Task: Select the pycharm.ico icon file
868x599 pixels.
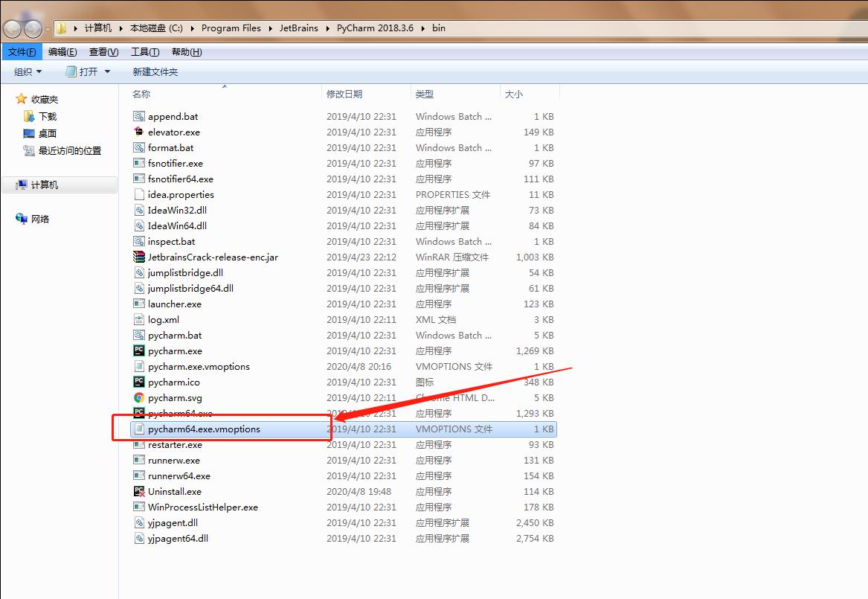Action: pyautogui.click(x=138, y=382)
